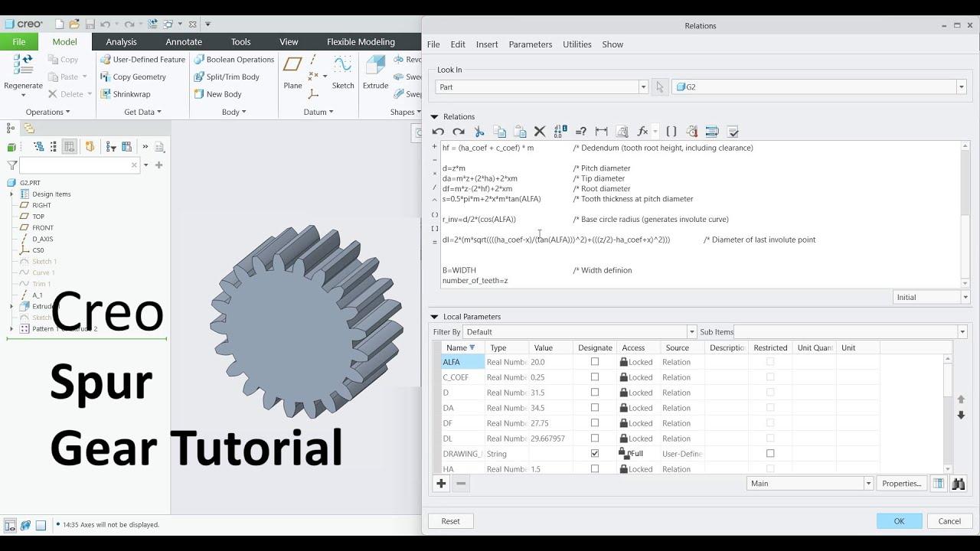980x551 pixels.
Task: Check Designate for the DL parameter
Action: click(x=595, y=439)
